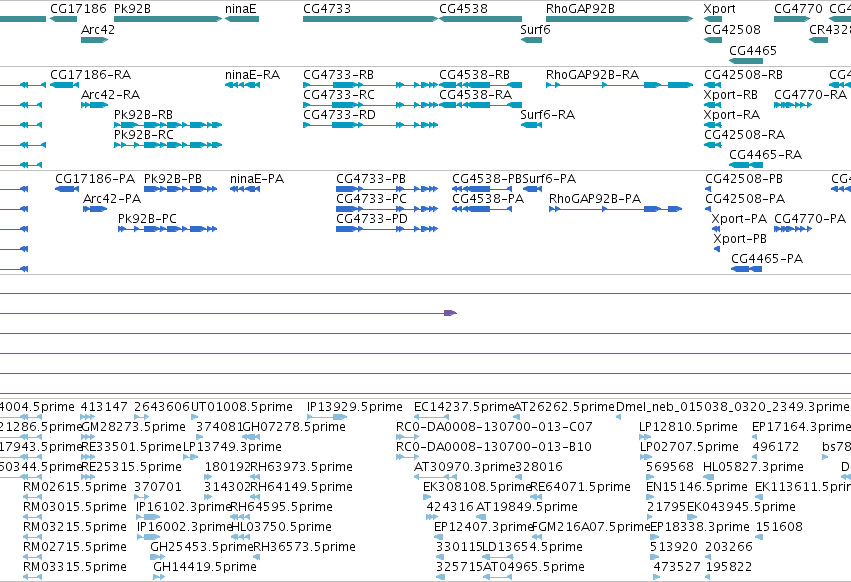This screenshot has width=851, height=582.
Task: Click the RM02615.5prime EST label
Action: pyautogui.click(x=75, y=486)
